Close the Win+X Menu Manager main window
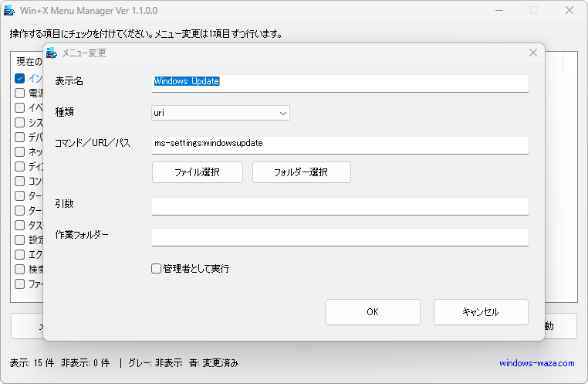This screenshot has width=588, height=384. coord(569,11)
